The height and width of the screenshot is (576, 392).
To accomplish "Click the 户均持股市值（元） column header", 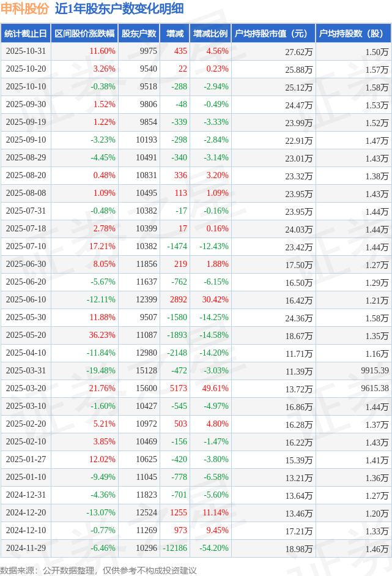I will [272, 34].
